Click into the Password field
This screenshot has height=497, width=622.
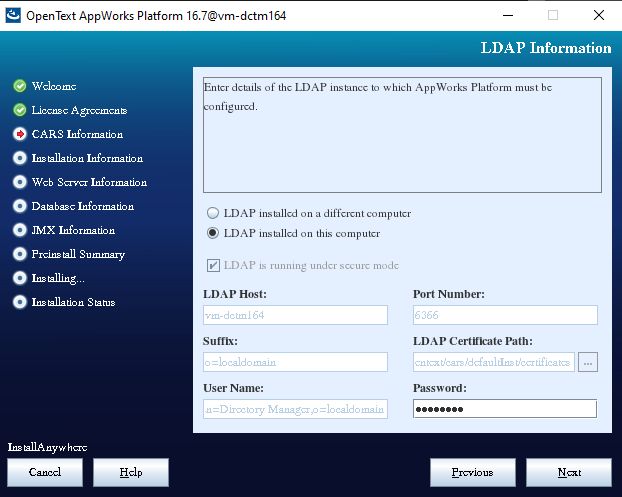click(x=504, y=409)
